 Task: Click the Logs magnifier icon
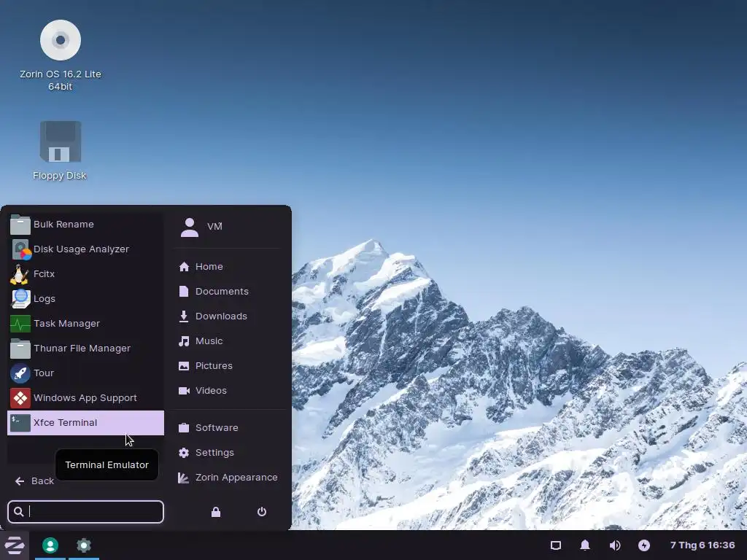20,298
